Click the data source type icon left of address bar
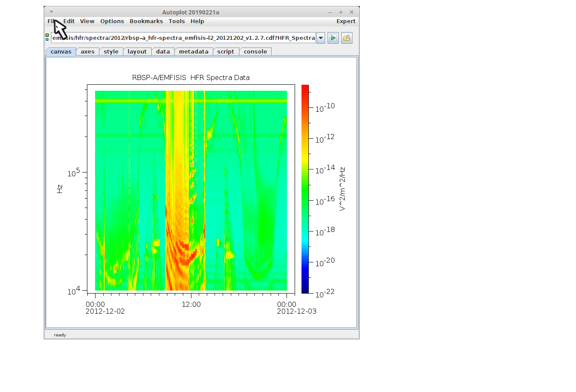The width and height of the screenshot is (576, 392). coord(47,37)
